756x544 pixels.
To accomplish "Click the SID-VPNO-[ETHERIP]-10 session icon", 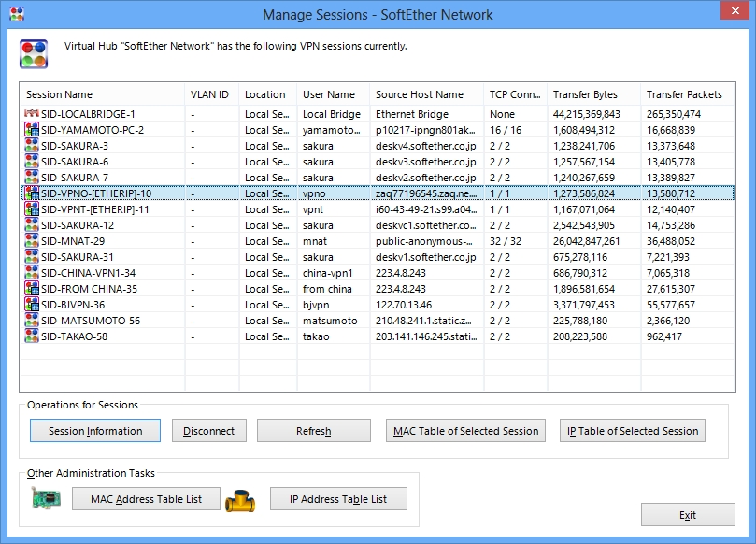I will coord(32,193).
